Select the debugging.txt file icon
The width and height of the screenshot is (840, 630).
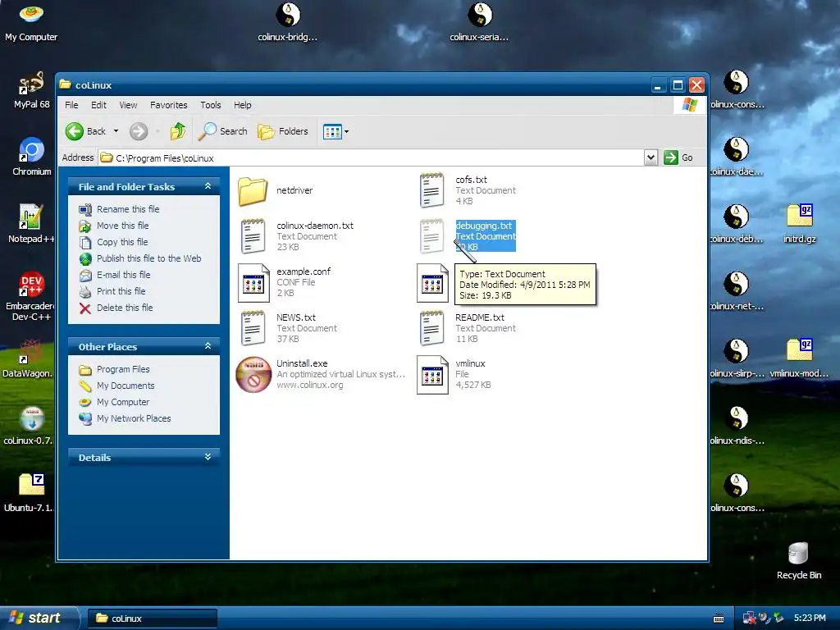[x=431, y=236]
